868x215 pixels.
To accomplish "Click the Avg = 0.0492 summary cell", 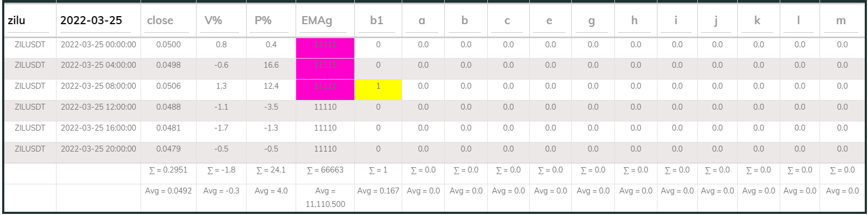I will (x=168, y=191).
